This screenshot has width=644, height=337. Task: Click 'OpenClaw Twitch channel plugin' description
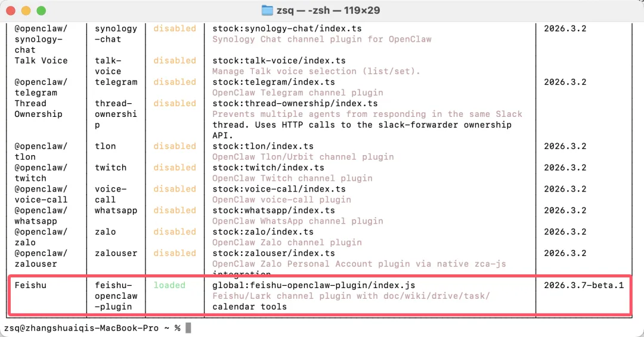pos(292,178)
